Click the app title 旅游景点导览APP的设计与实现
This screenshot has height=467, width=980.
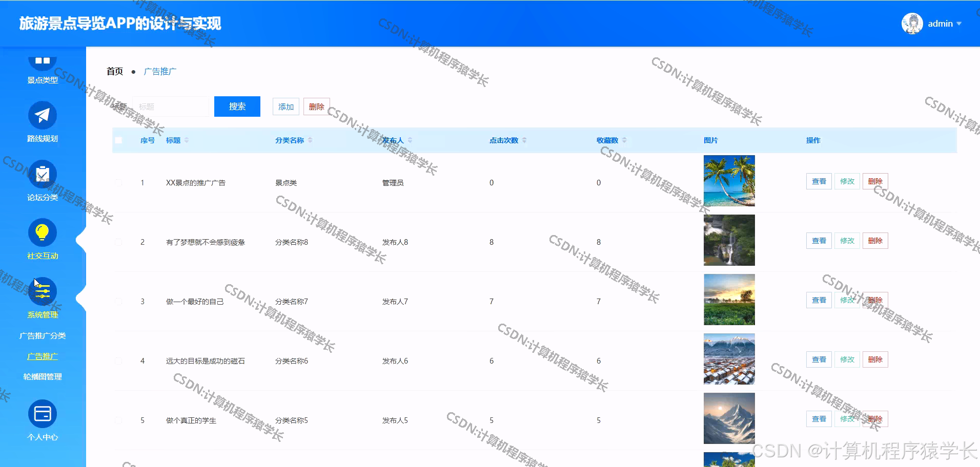[120, 24]
